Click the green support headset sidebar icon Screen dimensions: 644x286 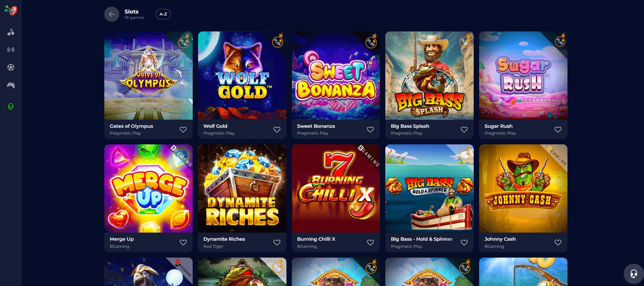tap(11, 106)
